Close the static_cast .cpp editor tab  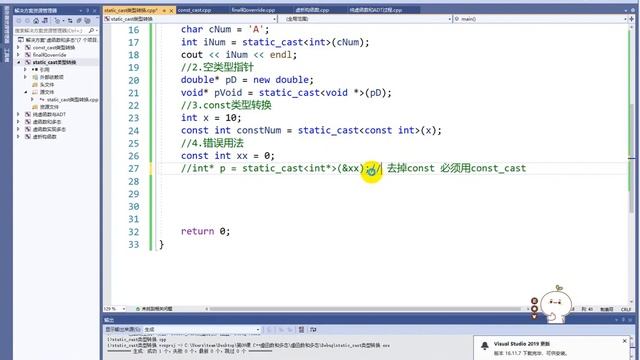[171, 11]
